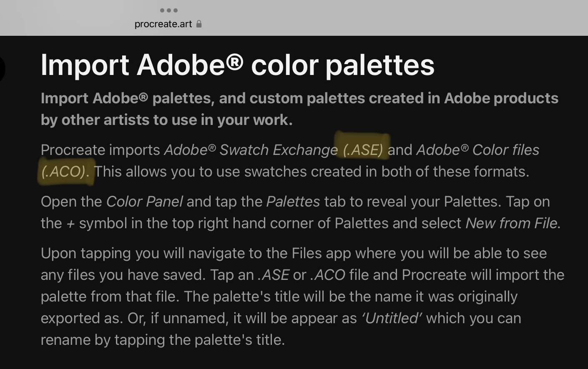
Task: Click the italic Palettes term
Action: point(293,202)
